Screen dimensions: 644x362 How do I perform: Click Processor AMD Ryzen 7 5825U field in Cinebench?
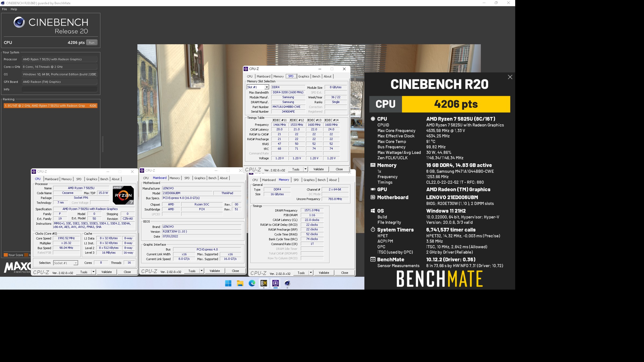point(60,59)
